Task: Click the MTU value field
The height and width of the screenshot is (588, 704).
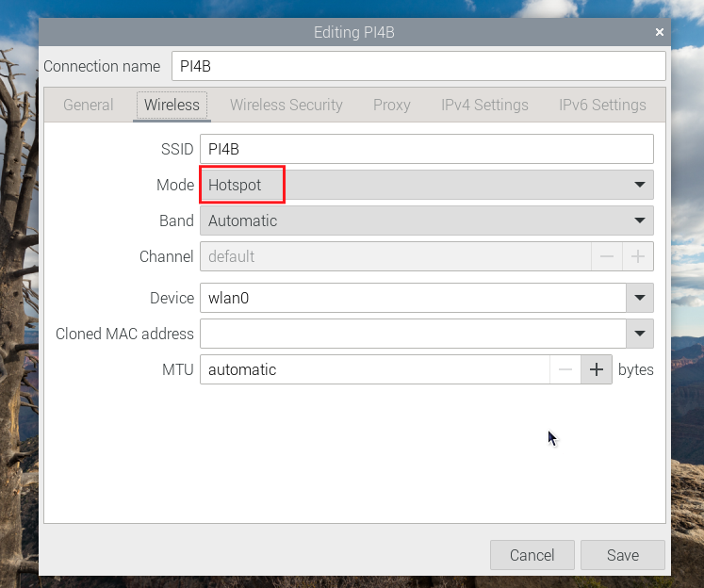Action: pyautogui.click(x=375, y=369)
